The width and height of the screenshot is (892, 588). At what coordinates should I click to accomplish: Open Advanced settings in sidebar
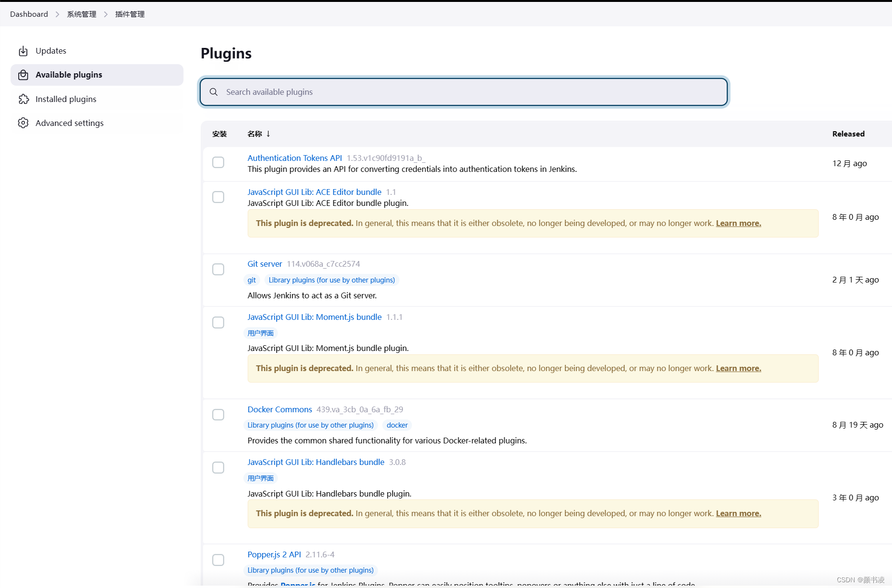[x=97, y=123]
